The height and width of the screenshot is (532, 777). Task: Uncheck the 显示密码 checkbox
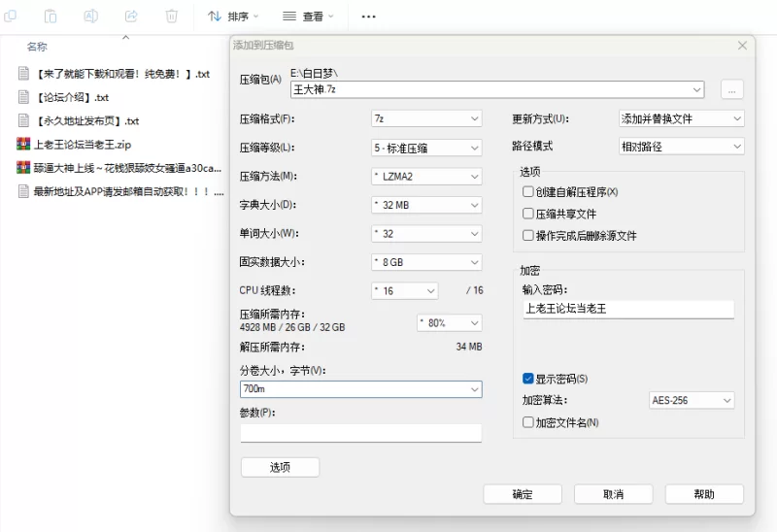pos(528,379)
